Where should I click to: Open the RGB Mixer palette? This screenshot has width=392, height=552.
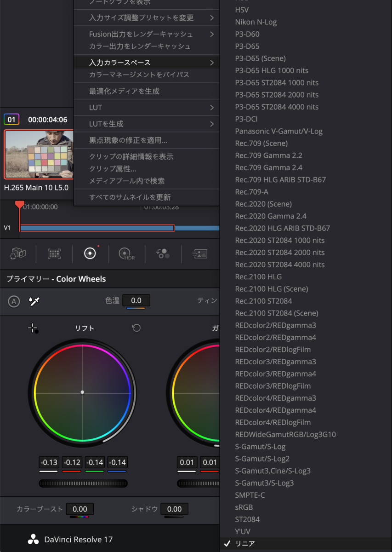tap(163, 253)
